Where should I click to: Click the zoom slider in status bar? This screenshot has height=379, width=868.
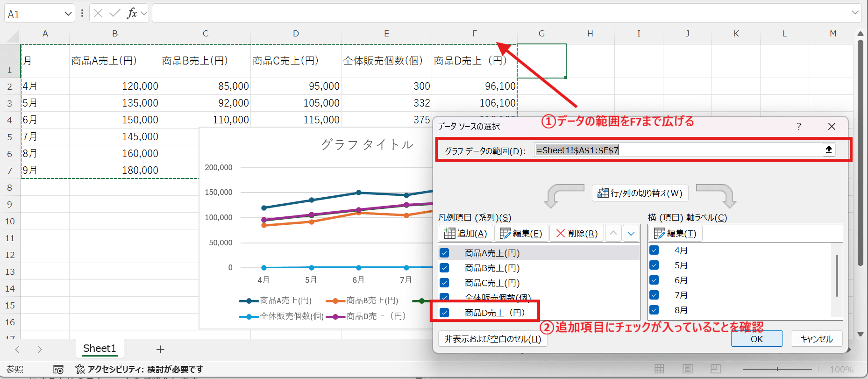[x=777, y=369]
